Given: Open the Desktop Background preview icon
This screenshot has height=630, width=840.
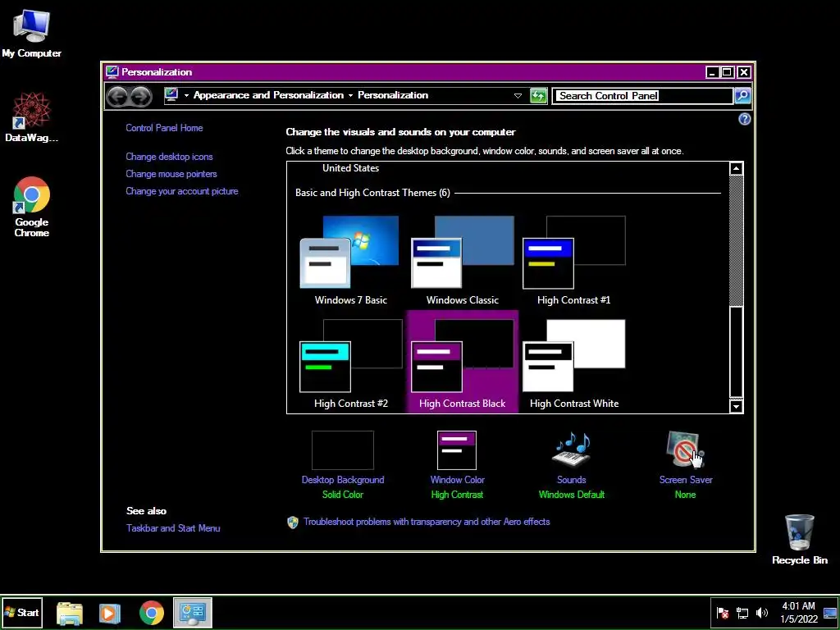Looking at the screenshot, I should [x=342, y=450].
